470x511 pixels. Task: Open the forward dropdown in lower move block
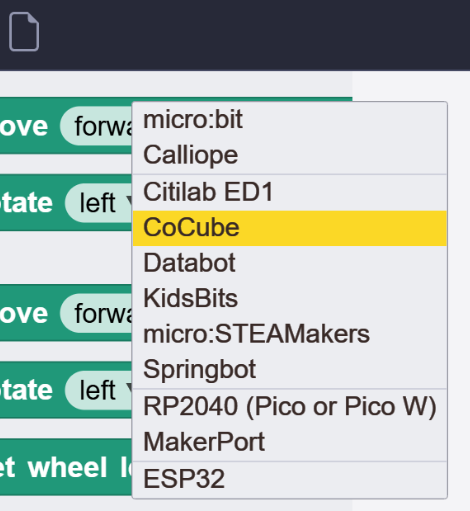97,313
